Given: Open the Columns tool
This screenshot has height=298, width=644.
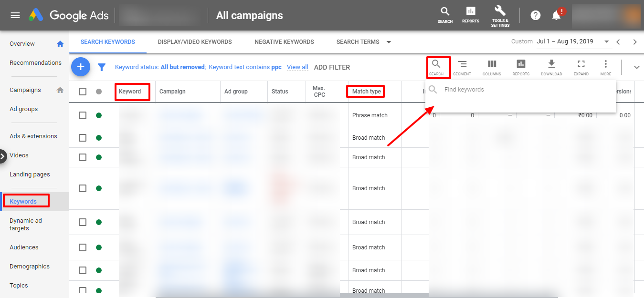Looking at the screenshot, I should (x=492, y=67).
